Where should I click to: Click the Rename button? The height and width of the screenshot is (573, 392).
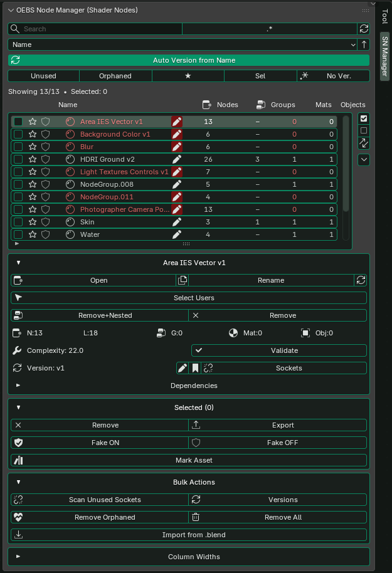click(271, 280)
